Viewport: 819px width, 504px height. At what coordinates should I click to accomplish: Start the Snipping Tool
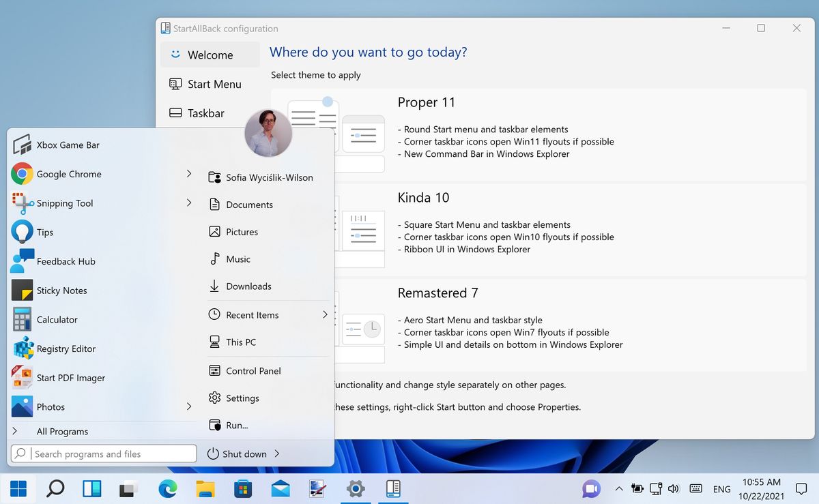pyautogui.click(x=65, y=203)
